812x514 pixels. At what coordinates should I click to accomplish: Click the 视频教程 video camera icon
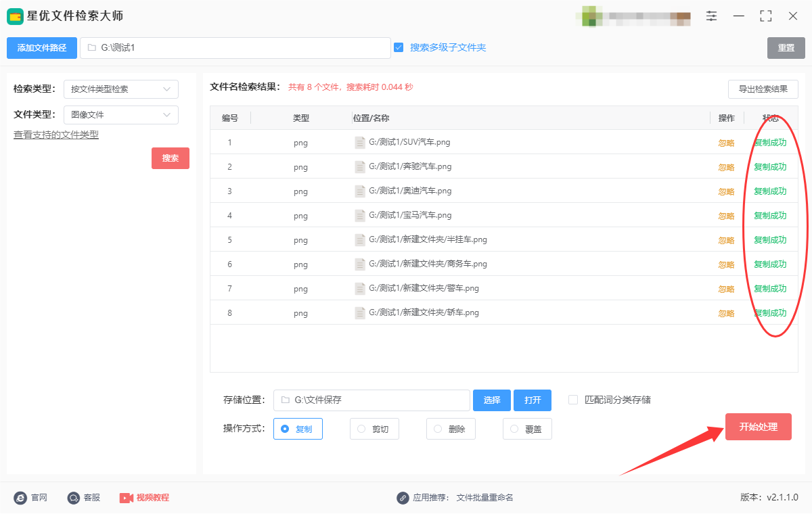(127, 498)
